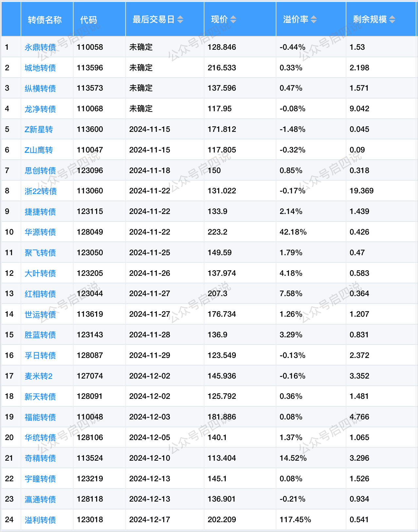Open the 永鼎转债 bond link
Viewport: 418px width, 532px height.
click(x=40, y=47)
